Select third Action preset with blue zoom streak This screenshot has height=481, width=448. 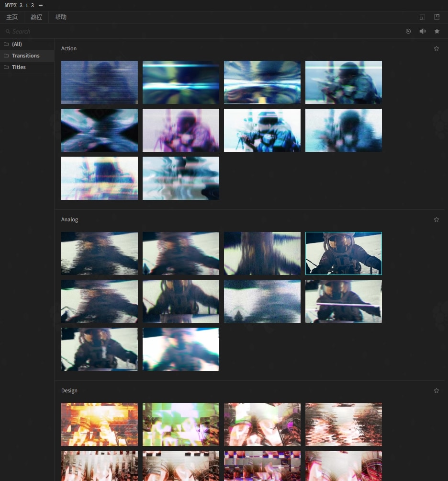click(x=262, y=82)
